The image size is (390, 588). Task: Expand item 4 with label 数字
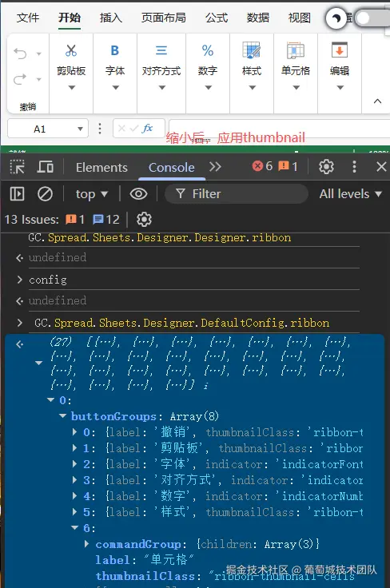[74, 496]
